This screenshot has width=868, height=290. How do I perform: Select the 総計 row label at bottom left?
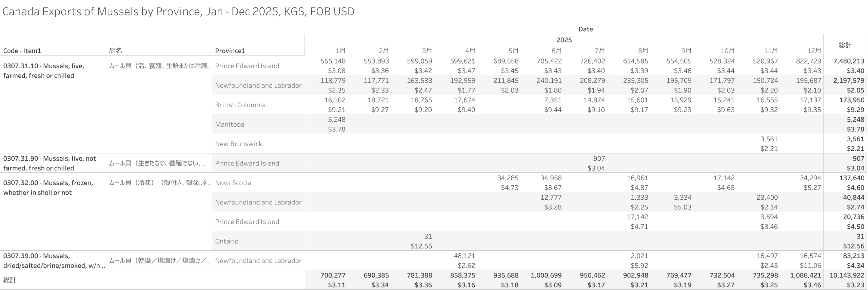[x=9, y=280]
